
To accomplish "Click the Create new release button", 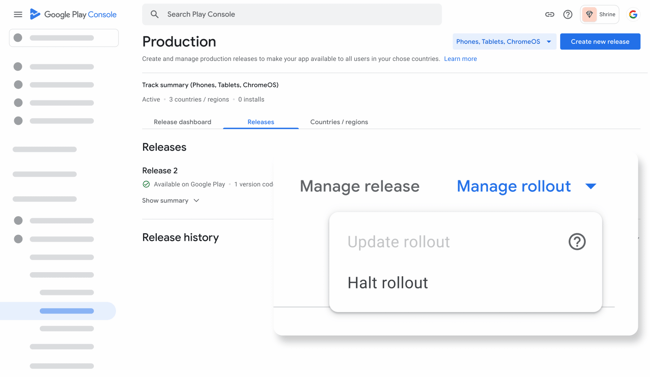I will (x=600, y=41).
